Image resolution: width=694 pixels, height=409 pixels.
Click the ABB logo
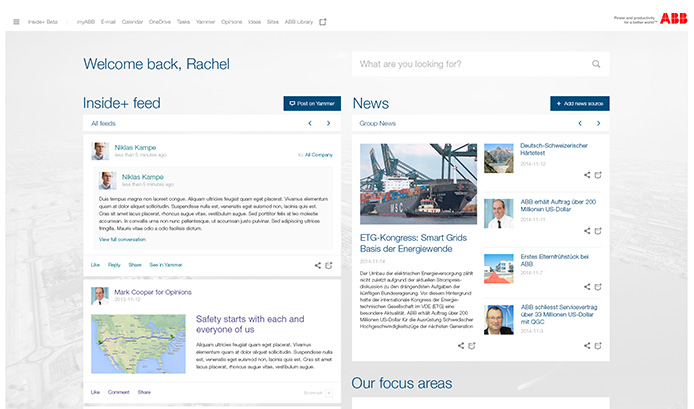674,19
